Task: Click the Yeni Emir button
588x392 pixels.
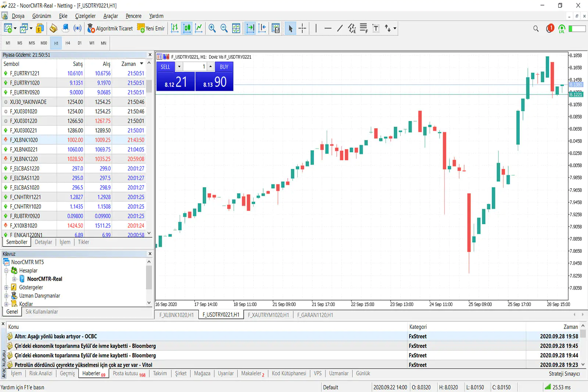Action: coord(151,28)
